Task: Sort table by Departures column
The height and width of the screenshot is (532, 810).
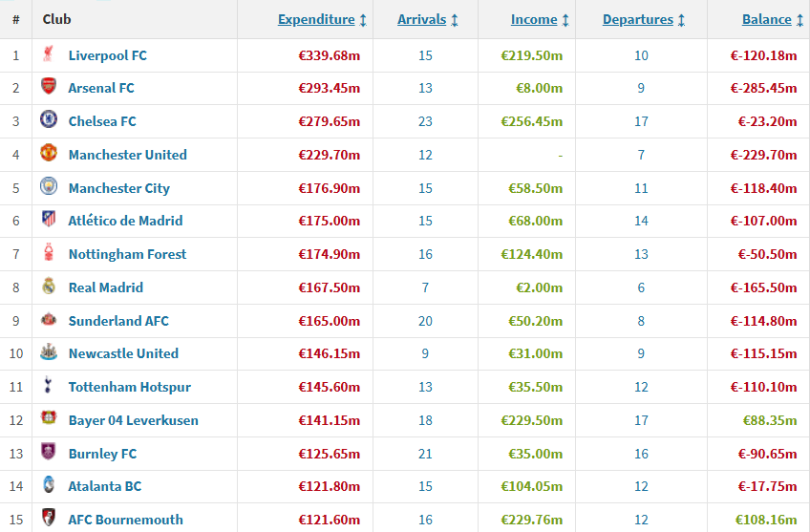Action: click(x=637, y=19)
